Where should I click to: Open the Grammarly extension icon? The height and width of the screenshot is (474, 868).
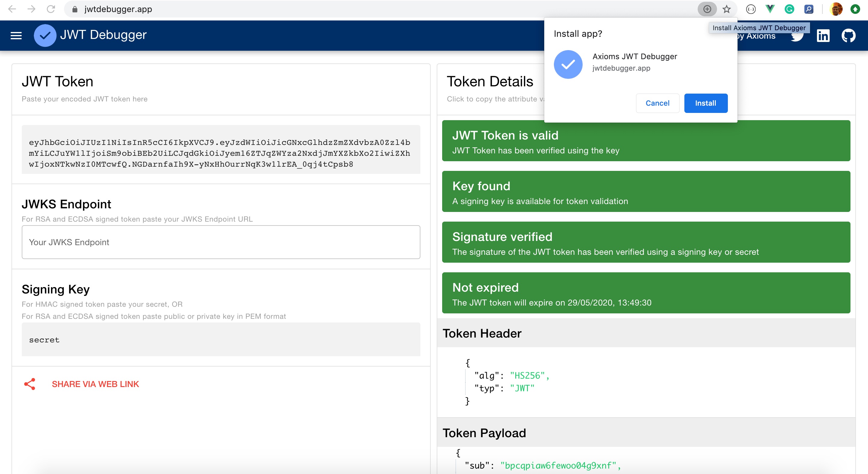[789, 9]
